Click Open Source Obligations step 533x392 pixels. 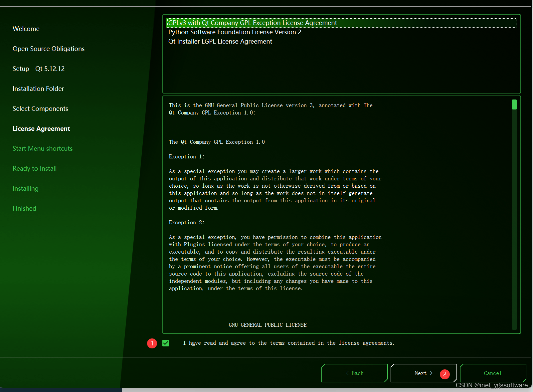(49, 49)
